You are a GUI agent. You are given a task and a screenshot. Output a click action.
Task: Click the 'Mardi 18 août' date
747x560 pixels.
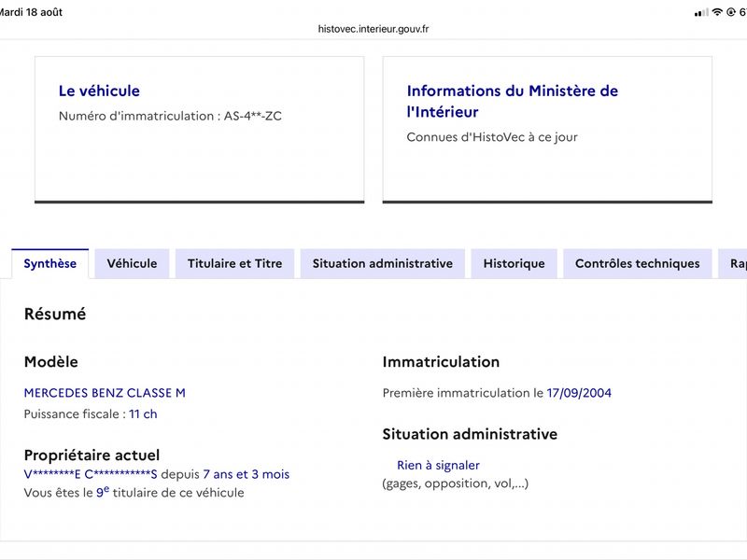32,12
